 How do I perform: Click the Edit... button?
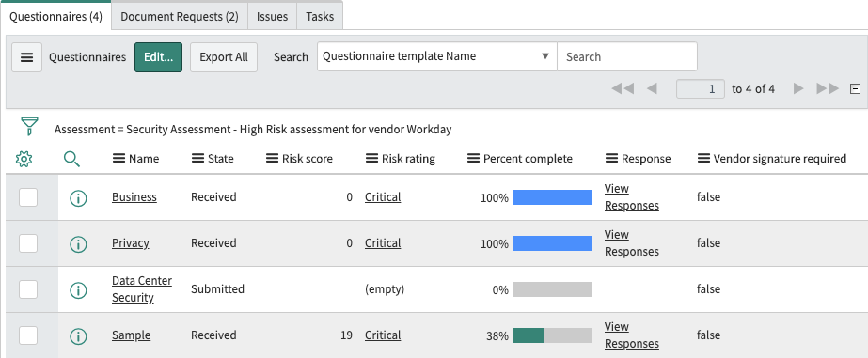[158, 57]
